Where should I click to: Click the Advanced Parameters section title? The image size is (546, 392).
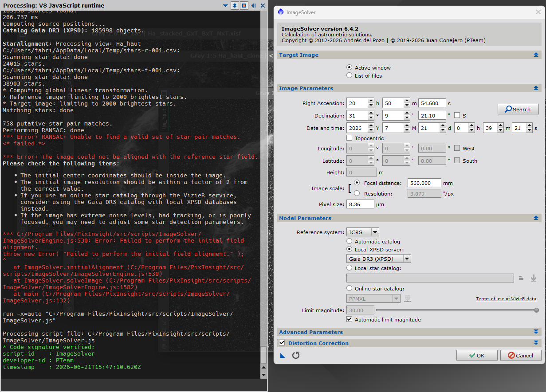311,332
